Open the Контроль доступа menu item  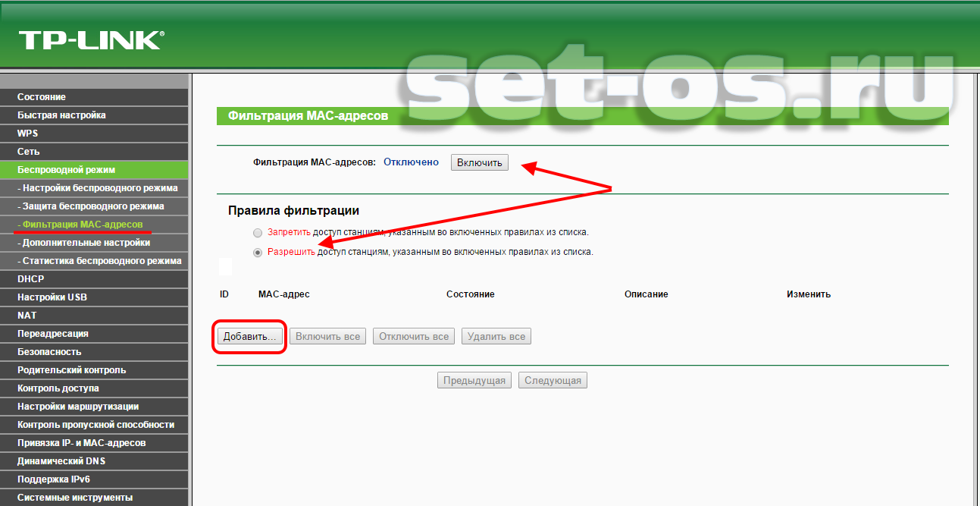[x=94, y=388]
